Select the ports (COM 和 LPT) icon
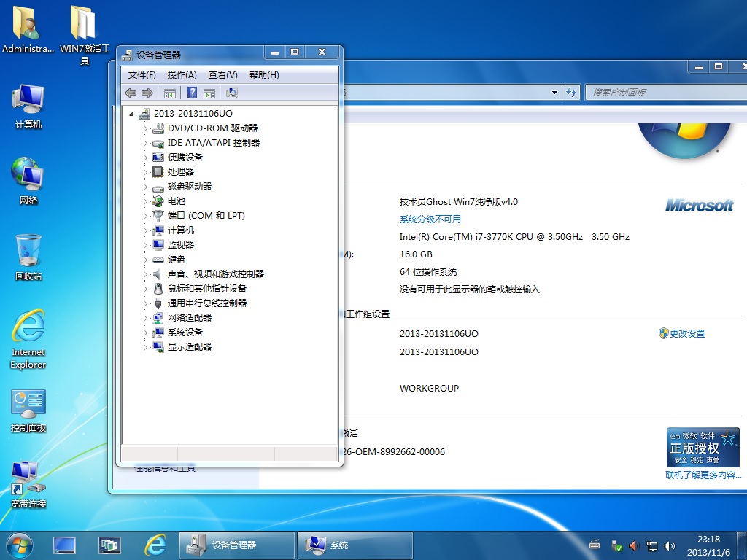747x560 pixels. (158, 216)
